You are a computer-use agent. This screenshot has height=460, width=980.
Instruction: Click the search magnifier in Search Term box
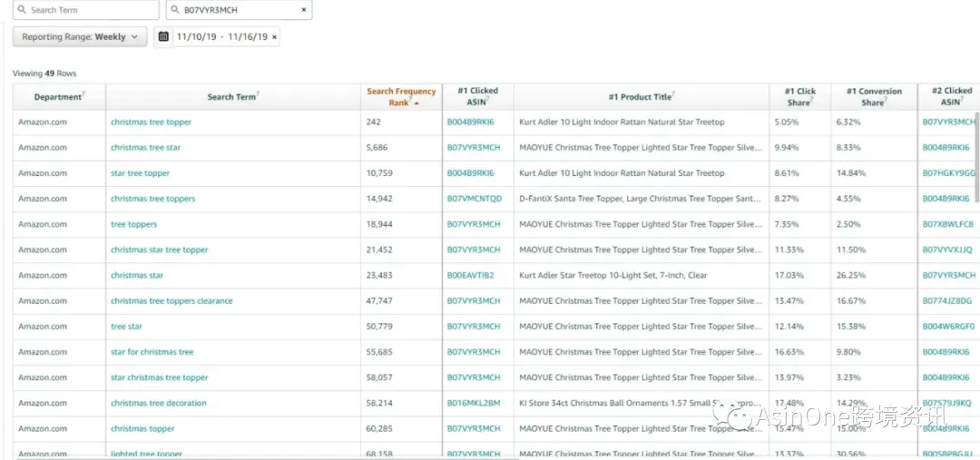click(22, 10)
